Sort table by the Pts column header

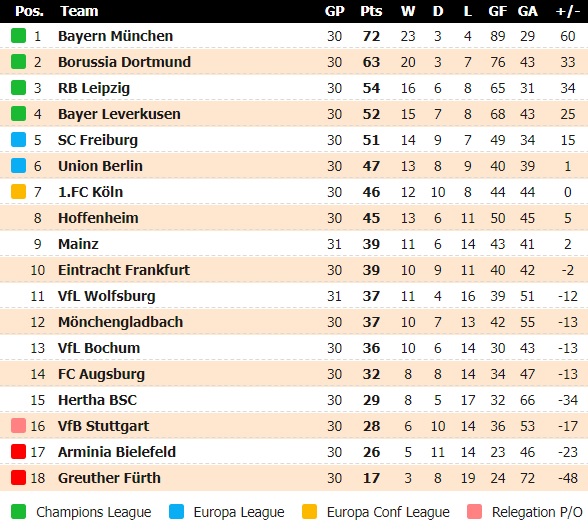371,11
